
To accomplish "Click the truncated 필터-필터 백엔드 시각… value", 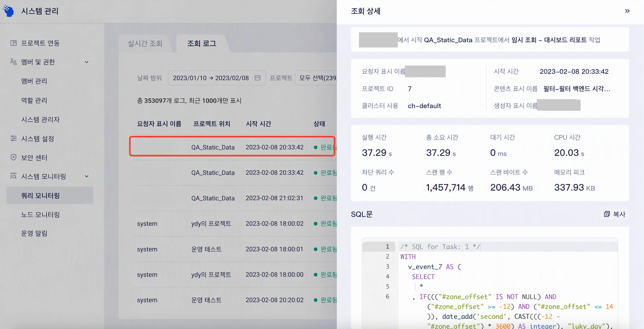I will point(577,89).
